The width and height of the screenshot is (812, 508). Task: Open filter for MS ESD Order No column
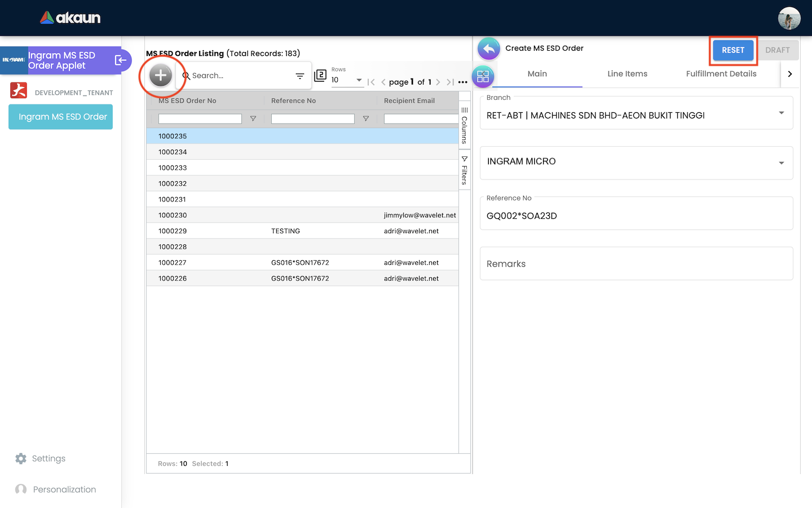tap(253, 119)
